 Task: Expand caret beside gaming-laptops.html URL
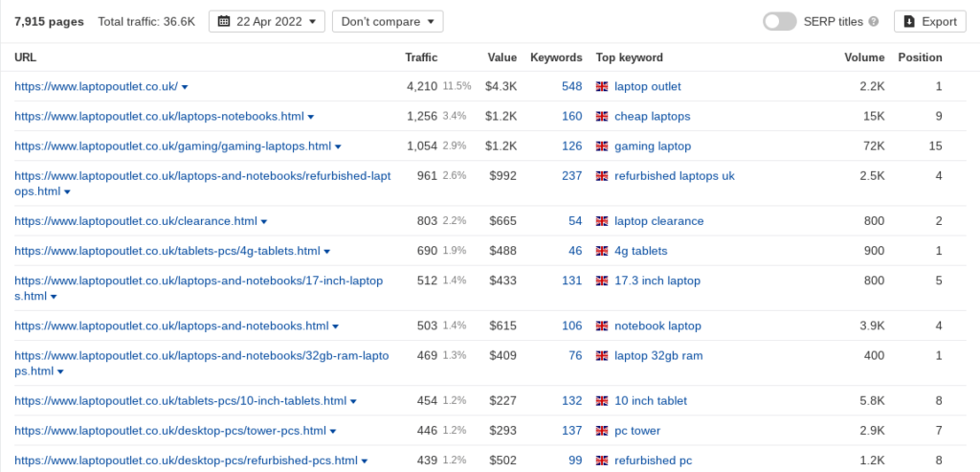[x=338, y=146]
